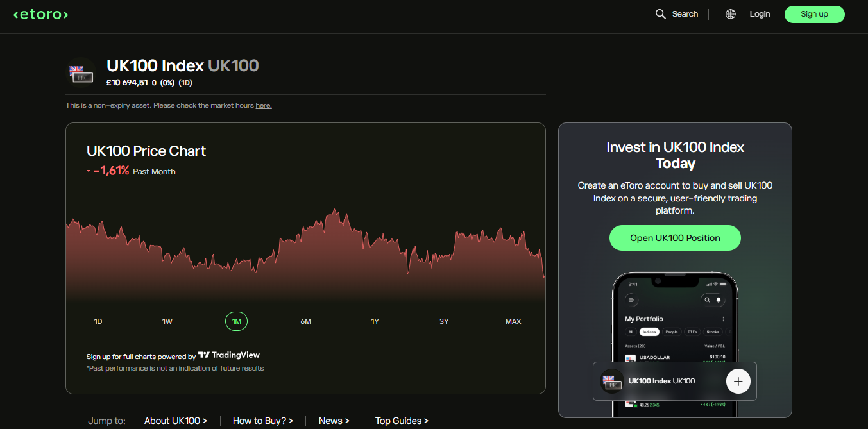The height and width of the screenshot is (429, 868).
Task: Click the Sign up button
Action: (814, 14)
